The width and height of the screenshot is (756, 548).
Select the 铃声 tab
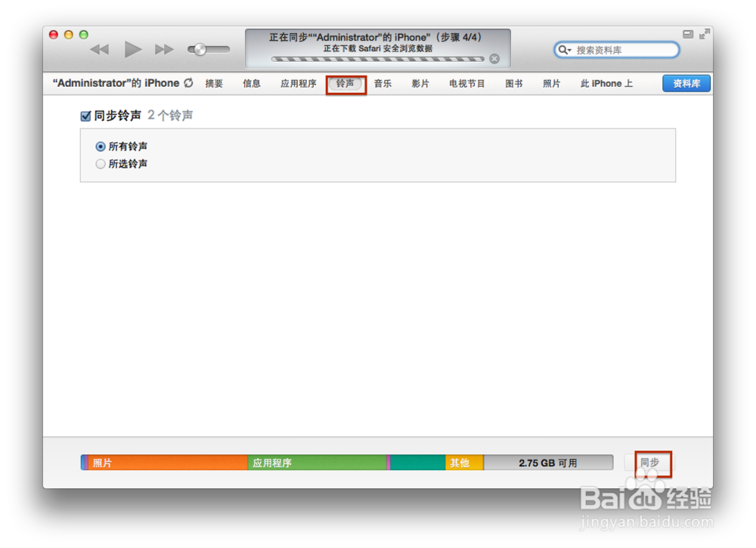tap(345, 84)
